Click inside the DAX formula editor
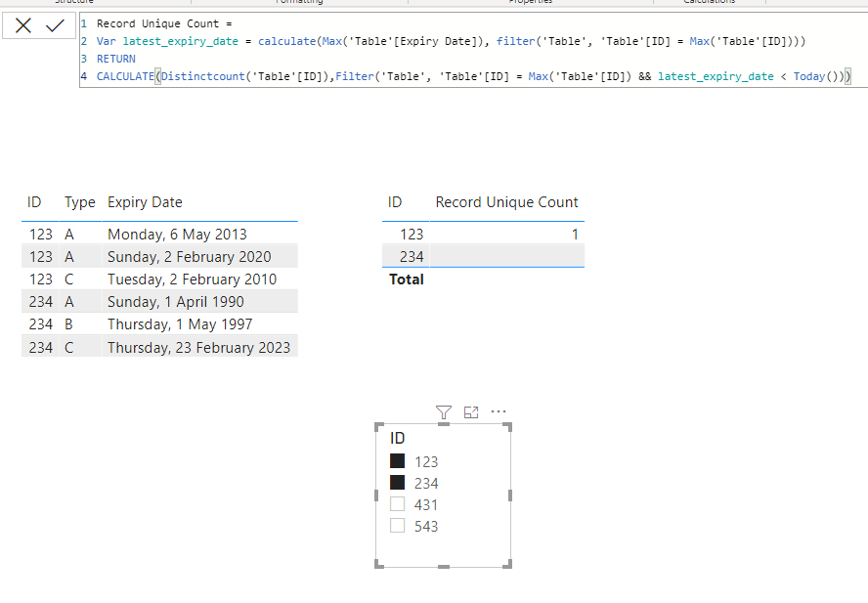The width and height of the screenshot is (868, 603). (x=473, y=50)
